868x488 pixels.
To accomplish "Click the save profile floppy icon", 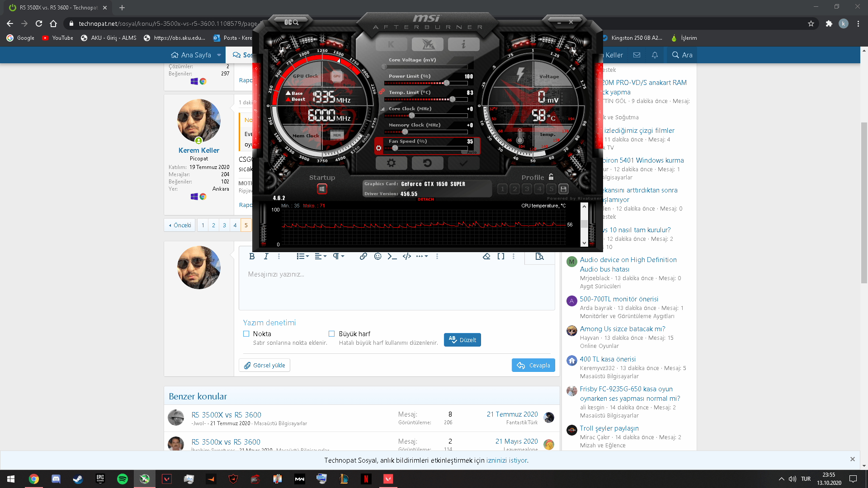I will click(563, 189).
